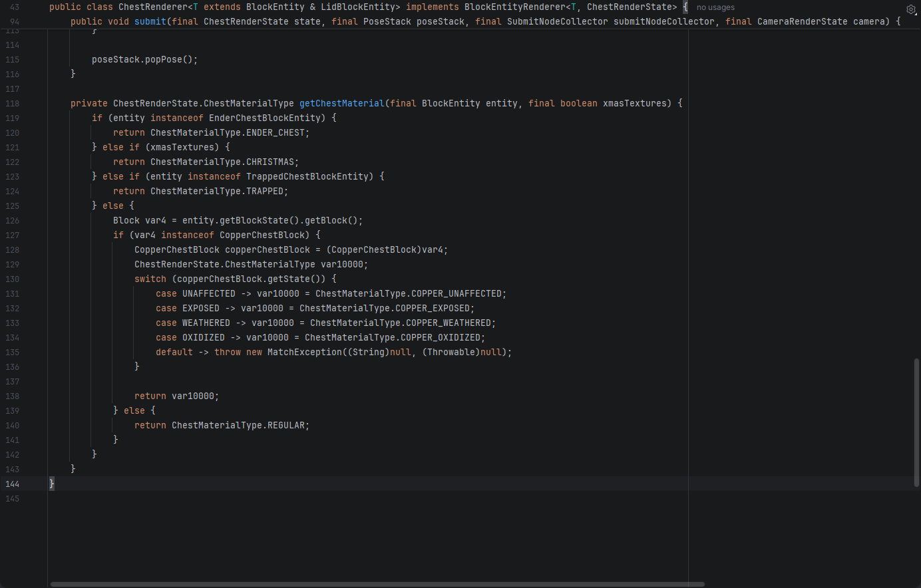Click line number 118 in the gutter
Image resolution: width=921 pixels, height=588 pixels.
coord(13,104)
